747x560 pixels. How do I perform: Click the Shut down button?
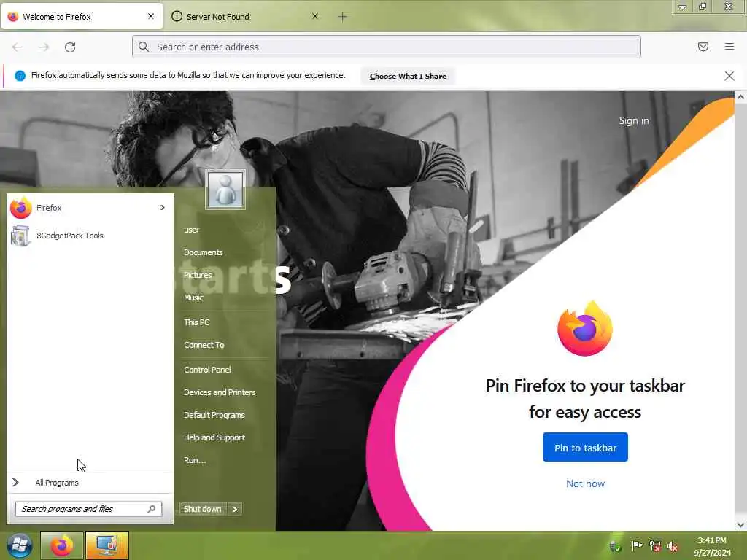[x=203, y=509]
